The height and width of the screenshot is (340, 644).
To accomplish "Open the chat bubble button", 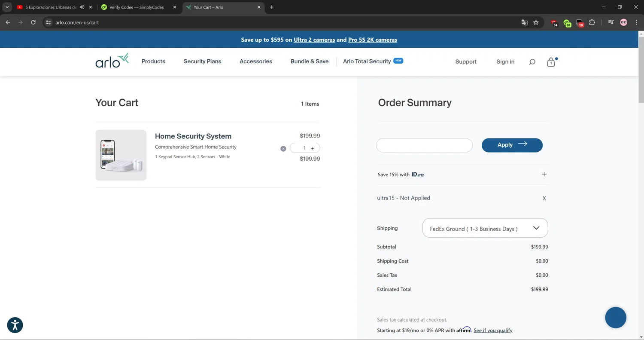I will tap(616, 318).
